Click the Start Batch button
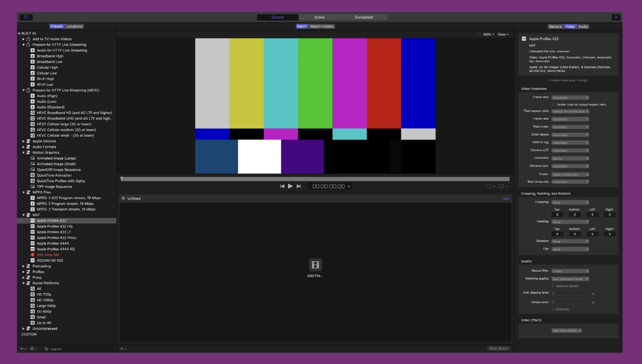 (x=498, y=348)
